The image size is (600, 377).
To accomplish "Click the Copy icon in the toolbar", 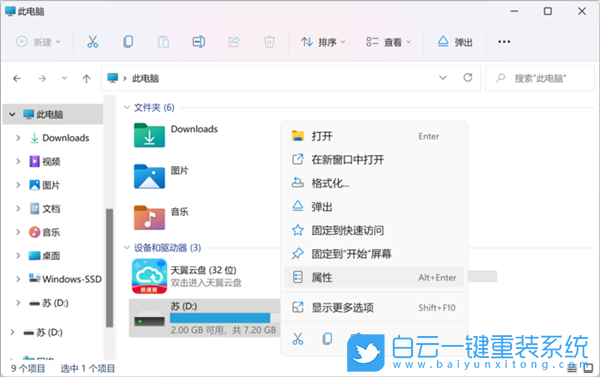I will (x=128, y=41).
